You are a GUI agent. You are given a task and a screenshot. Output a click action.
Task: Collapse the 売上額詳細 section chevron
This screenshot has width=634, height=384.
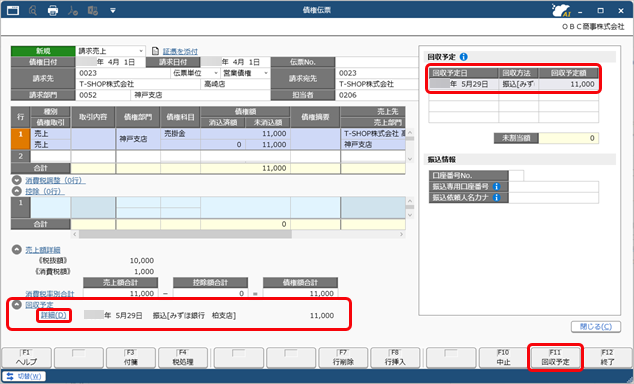point(17,250)
